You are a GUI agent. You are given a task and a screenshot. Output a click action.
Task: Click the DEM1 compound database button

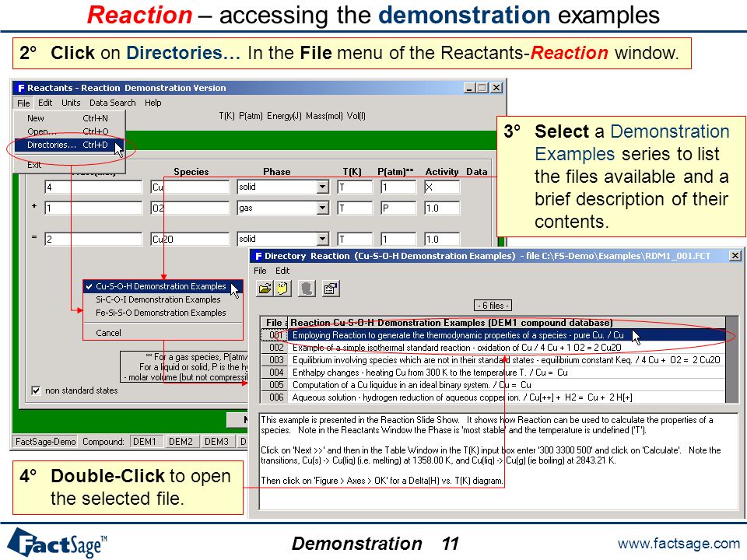tap(145, 442)
